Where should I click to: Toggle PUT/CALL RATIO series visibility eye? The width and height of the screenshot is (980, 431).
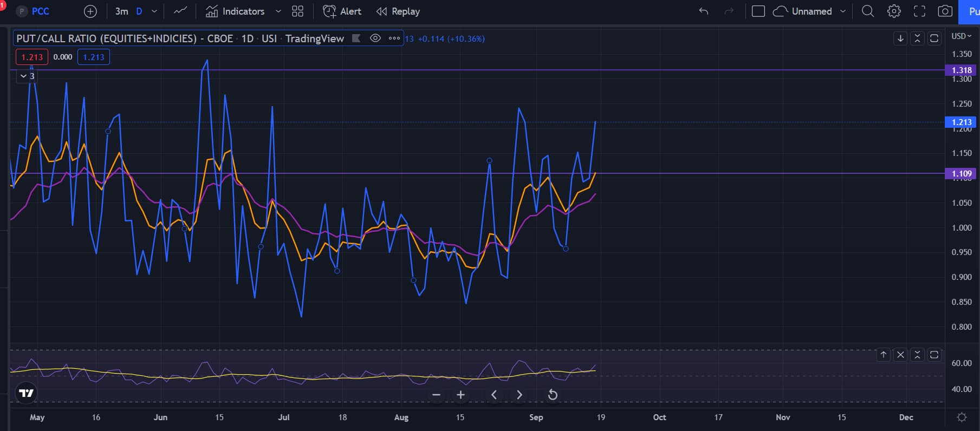(x=375, y=38)
